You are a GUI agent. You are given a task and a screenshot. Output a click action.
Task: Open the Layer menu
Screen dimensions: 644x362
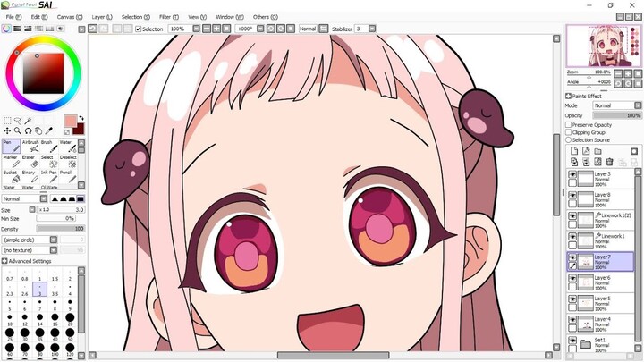tap(102, 17)
